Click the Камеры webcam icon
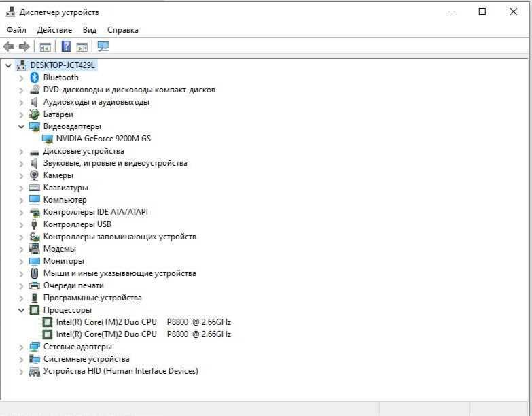532x416 pixels. [34, 175]
